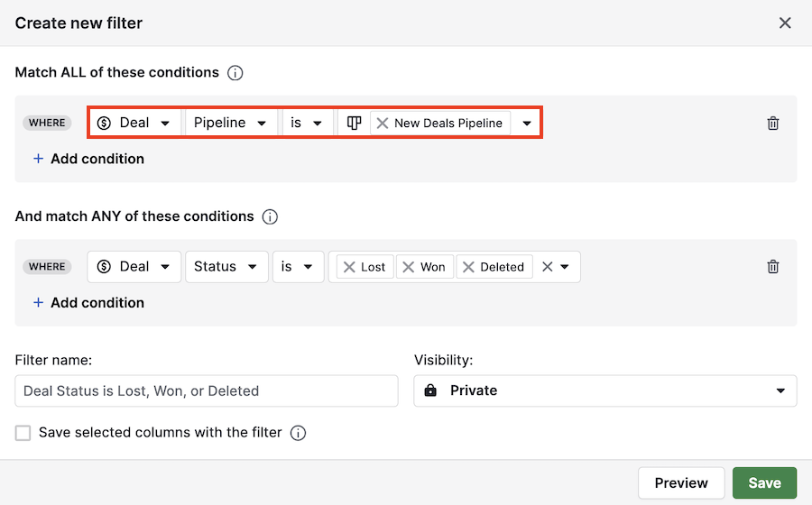Delete the Pipeline condition with trash icon
The height and width of the screenshot is (505, 812).
[x=772, y=124]
